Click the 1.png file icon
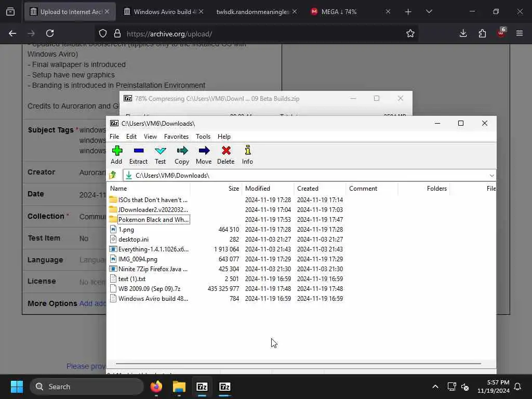 coord(113,229)
